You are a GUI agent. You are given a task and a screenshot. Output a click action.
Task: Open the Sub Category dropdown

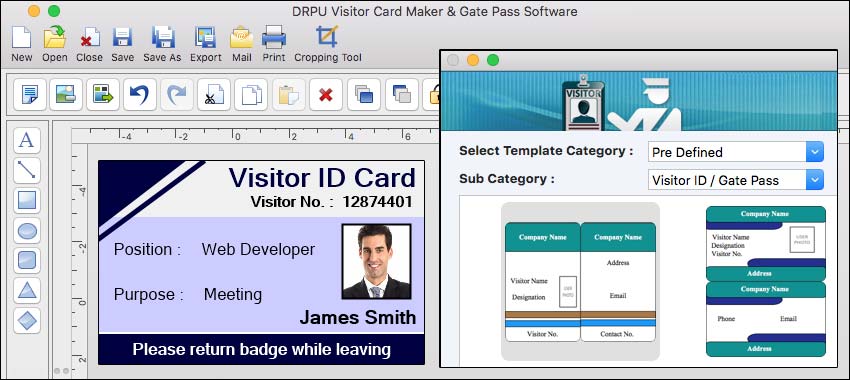tap(736, 180)
